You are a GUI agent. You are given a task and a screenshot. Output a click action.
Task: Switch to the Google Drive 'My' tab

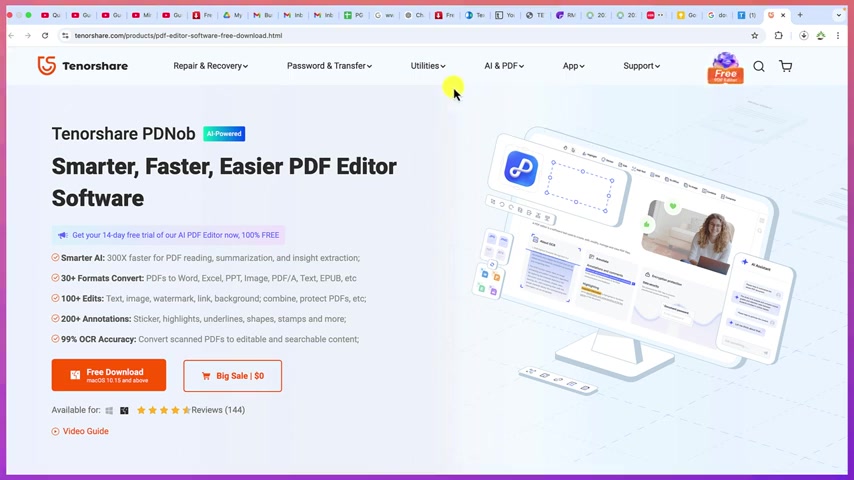point(233,15)
